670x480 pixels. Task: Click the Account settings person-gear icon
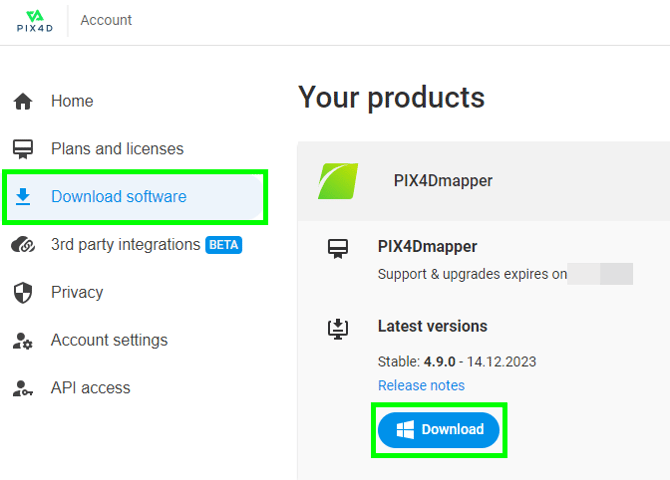pos(23,340)
